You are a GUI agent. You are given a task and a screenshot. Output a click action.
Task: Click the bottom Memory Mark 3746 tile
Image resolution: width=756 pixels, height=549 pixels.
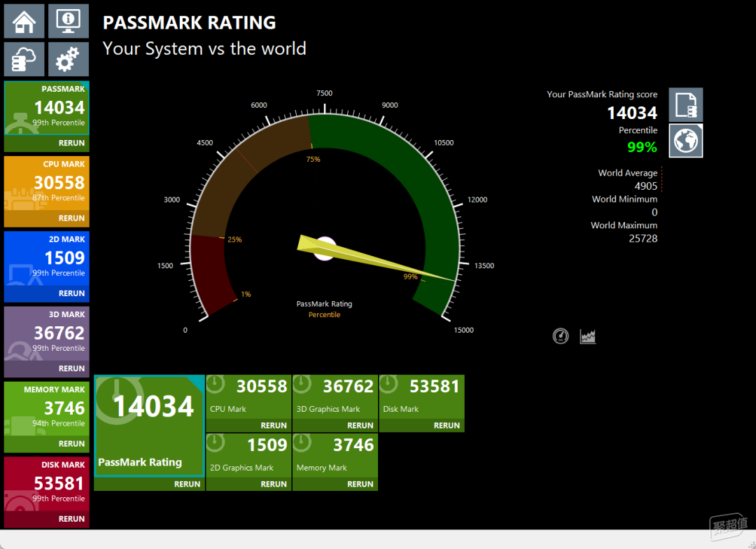point(335,455)
